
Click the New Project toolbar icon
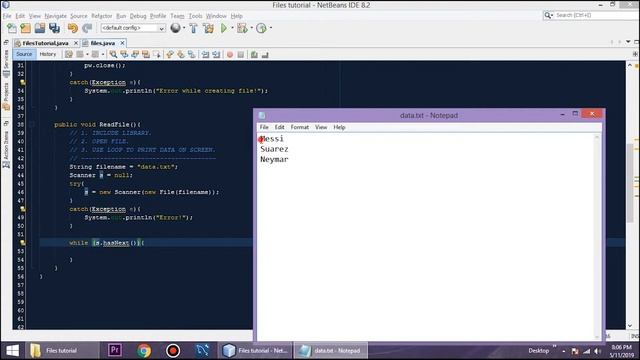point(26,28)
